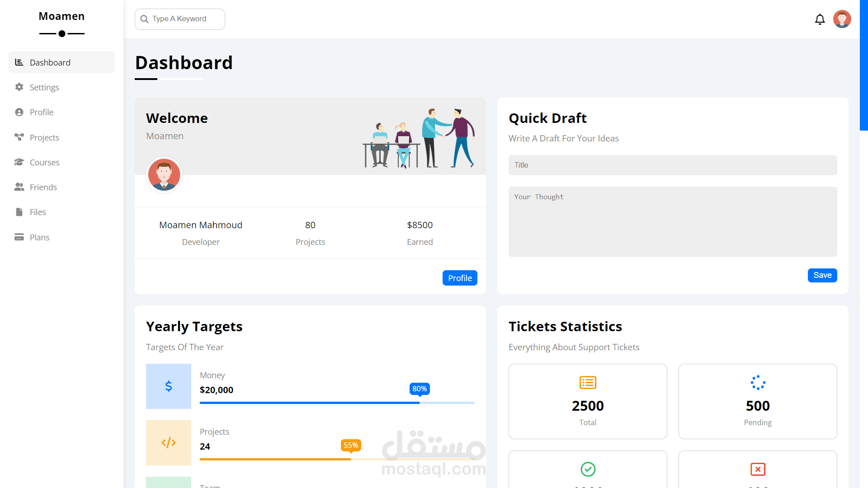Click the Files document icon
Image resolution: width=868 pixels, height=488 pixels.
click(x=19, y=212)
